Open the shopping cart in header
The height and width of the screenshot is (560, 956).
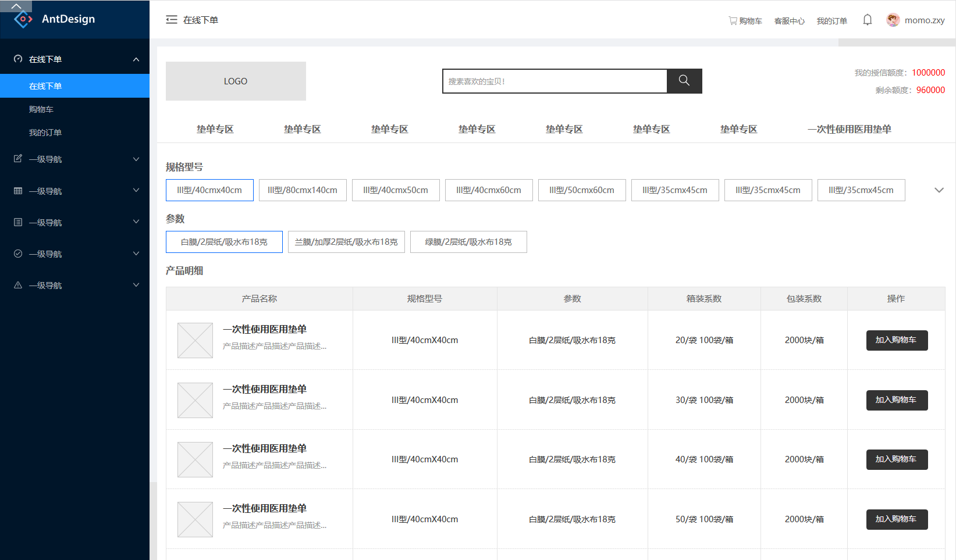[x=745, y=21]
